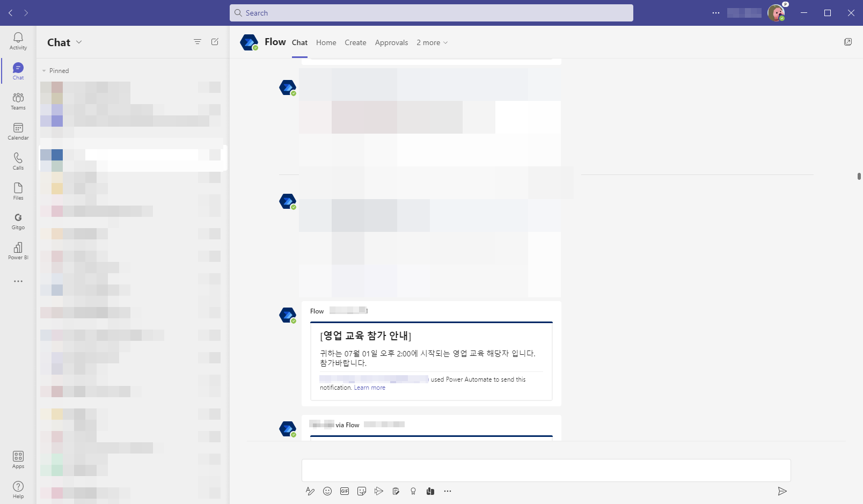The width and height of the screenshot is (863, 504).
Task: Go back in Teams navigation
Action: [x=11, y=13]
